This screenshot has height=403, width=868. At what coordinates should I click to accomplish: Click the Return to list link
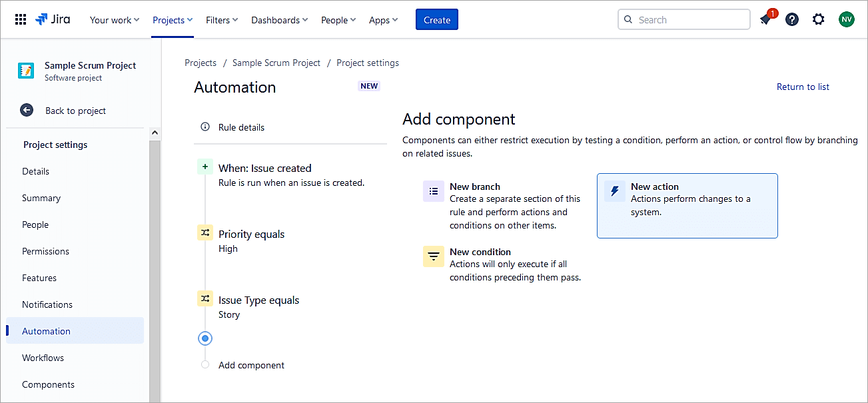pyautogui.click(x=803, y=87)
